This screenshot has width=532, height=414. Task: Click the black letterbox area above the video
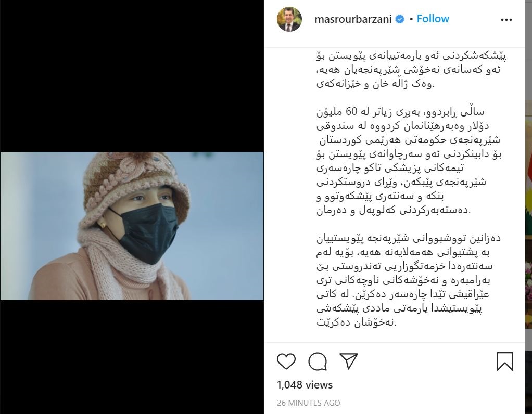[132, 76]
